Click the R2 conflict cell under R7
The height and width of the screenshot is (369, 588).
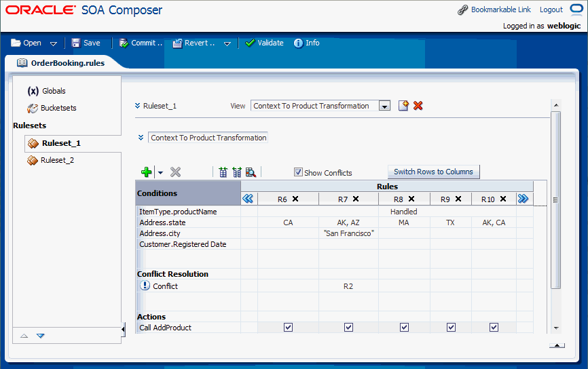pyautogui.click(x=348, y=286)
